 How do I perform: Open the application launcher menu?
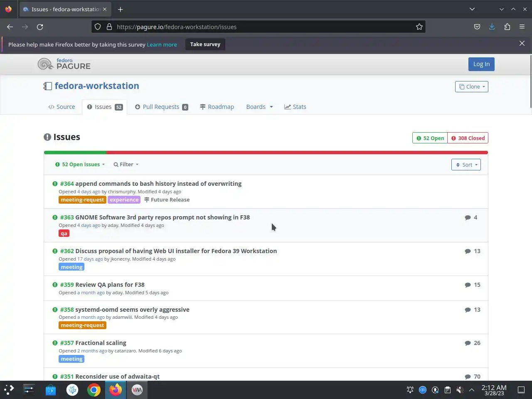[x=9, y=390]
